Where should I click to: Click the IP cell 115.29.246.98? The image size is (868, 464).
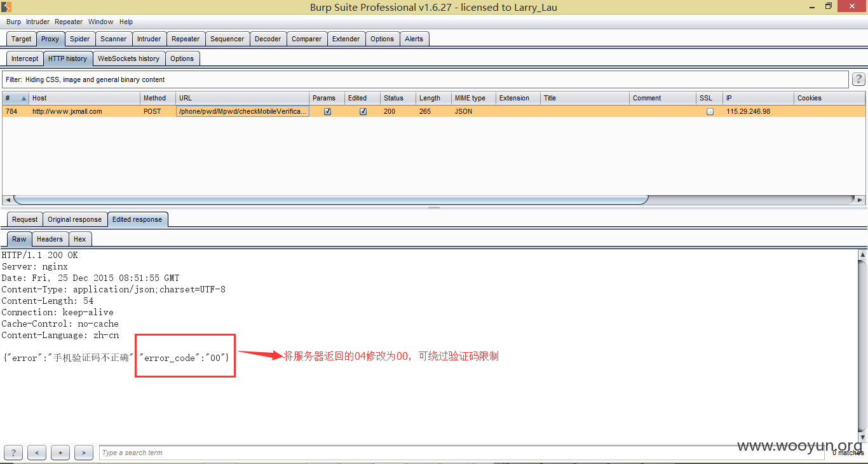759,111
